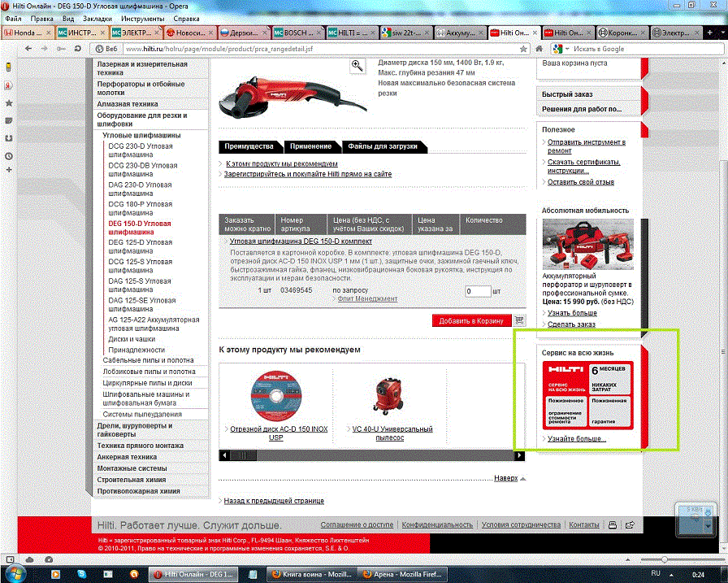The height and width of the screenshot is (583, 728).
Task: Reload the current page
Action: (x=77, y=49)
